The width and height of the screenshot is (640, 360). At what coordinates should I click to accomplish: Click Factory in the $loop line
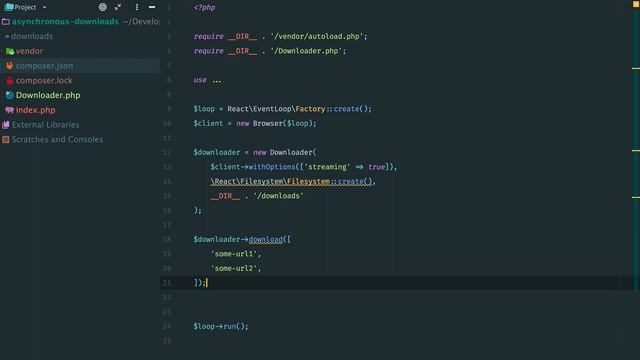pyautogui.click(x=310, y=109)
